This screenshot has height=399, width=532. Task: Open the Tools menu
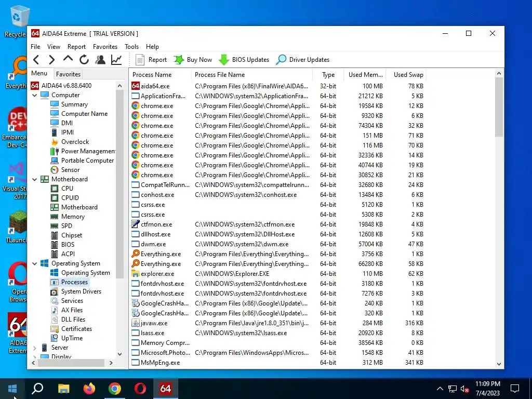click(131, 47)
